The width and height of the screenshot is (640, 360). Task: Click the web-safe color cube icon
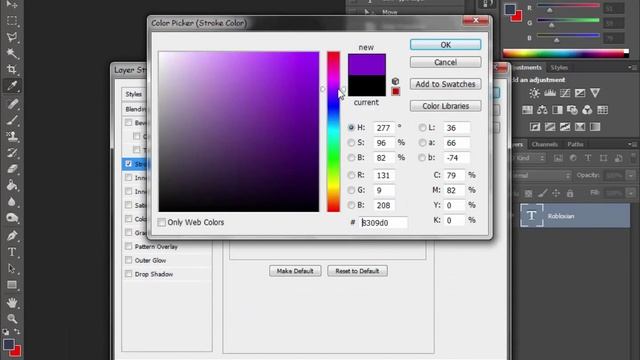[x=395, y=81]
